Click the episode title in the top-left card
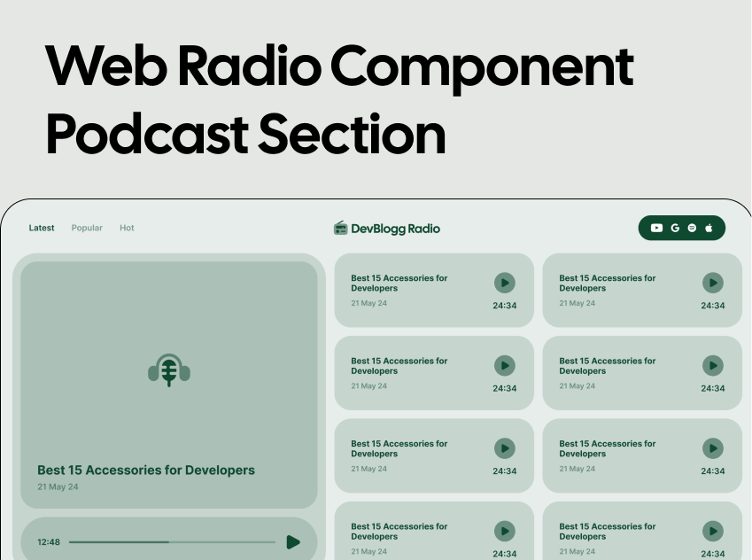Image resolution: width=752 pixels, height=560 pixels. [x=399, y=283]
